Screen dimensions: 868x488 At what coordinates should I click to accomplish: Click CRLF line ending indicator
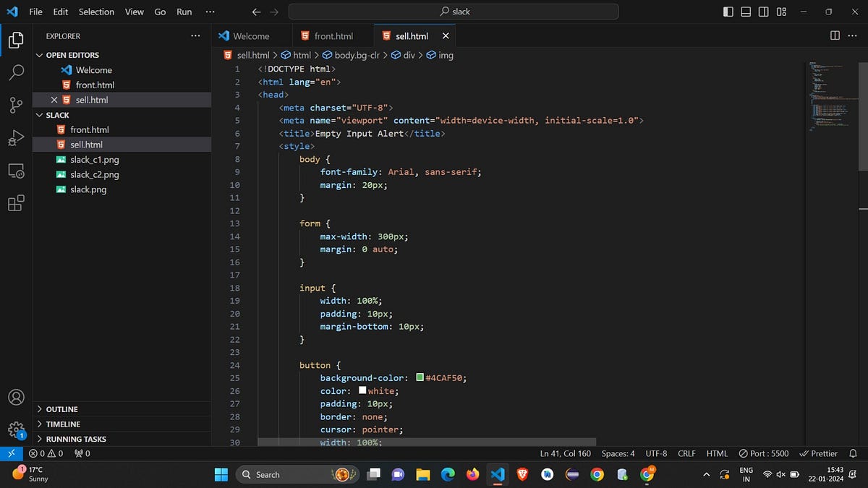(686, 453)
